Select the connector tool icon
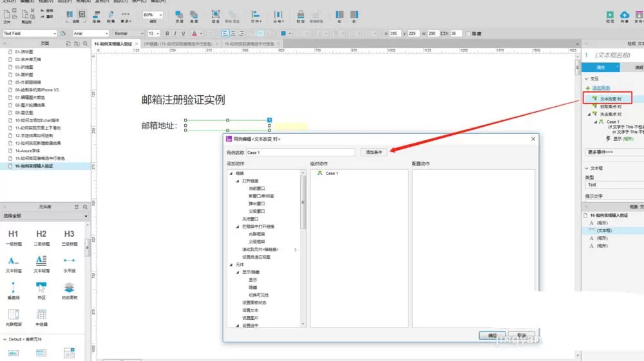The image size is (644, 361). tap(97, 15)
